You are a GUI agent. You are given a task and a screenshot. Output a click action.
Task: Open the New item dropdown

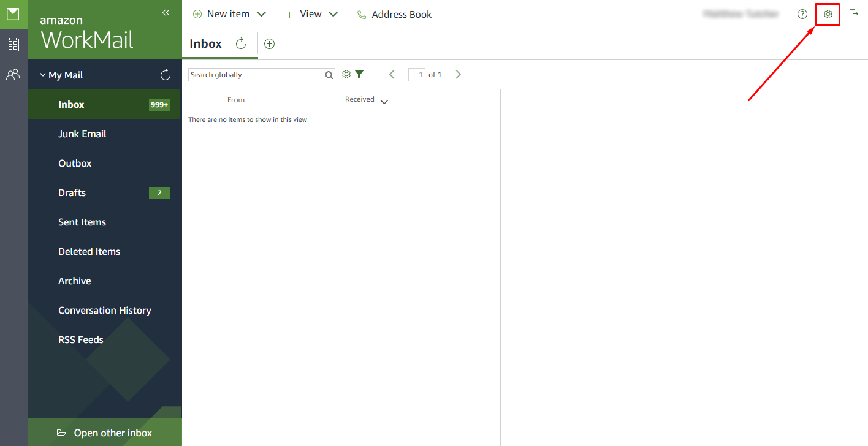point(229,14)
